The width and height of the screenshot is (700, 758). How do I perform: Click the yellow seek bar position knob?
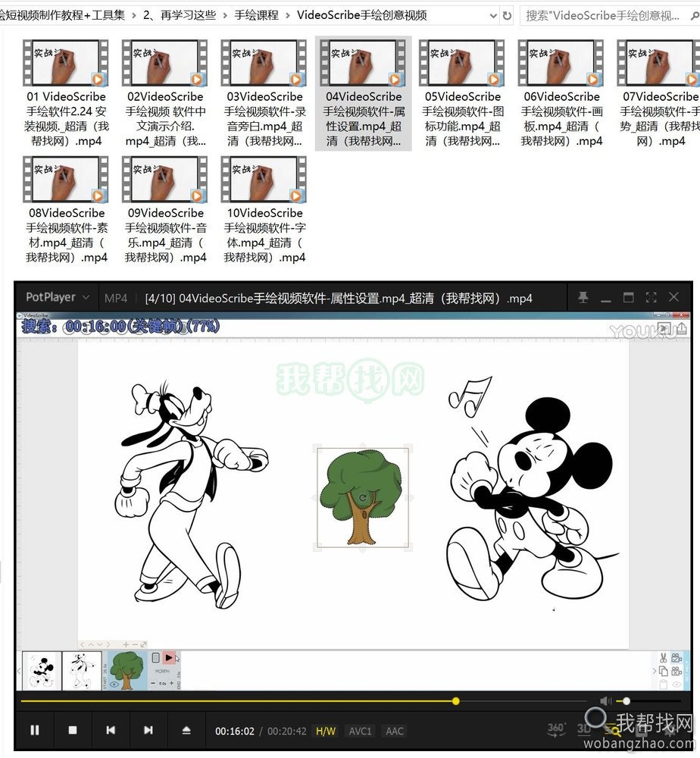455,701
